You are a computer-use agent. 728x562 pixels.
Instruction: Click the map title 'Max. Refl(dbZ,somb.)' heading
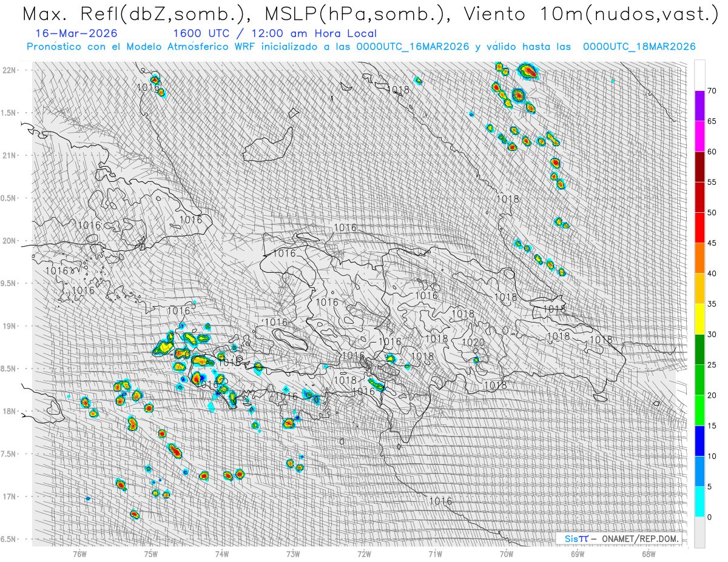pos(135,13)
